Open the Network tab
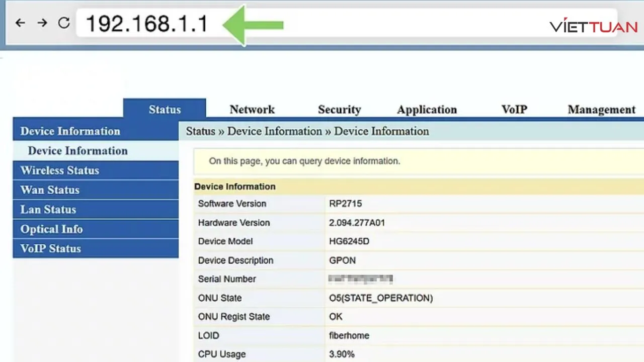This screenshot has width=644, height=362. (x=252, y=110)
